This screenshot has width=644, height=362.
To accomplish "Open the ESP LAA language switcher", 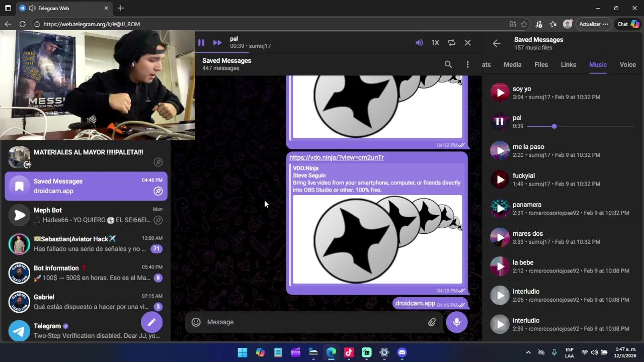I will pos(569,352).
